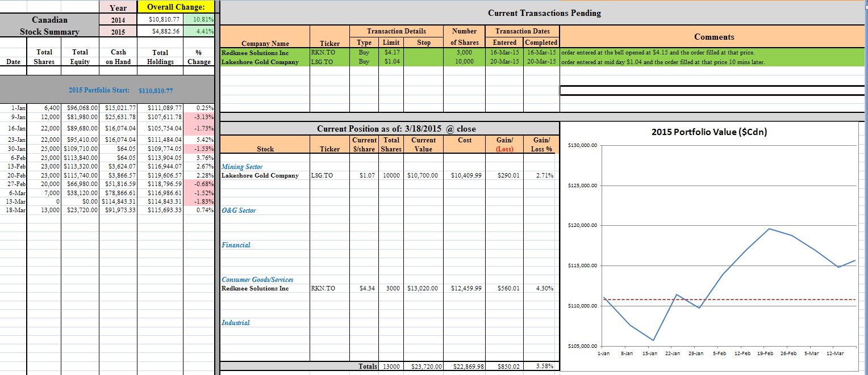Click the 16-Mar-15 entered date cell

(x=505, y=53)
